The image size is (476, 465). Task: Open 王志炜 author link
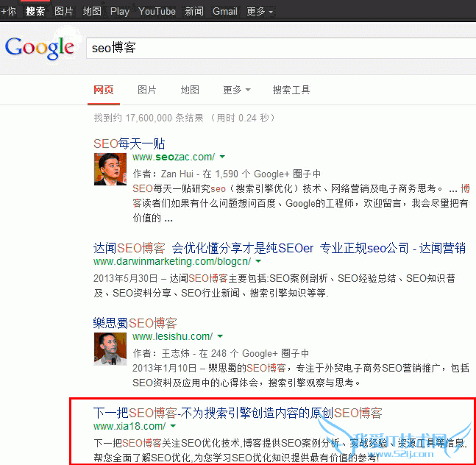click(x=175, y=353)
